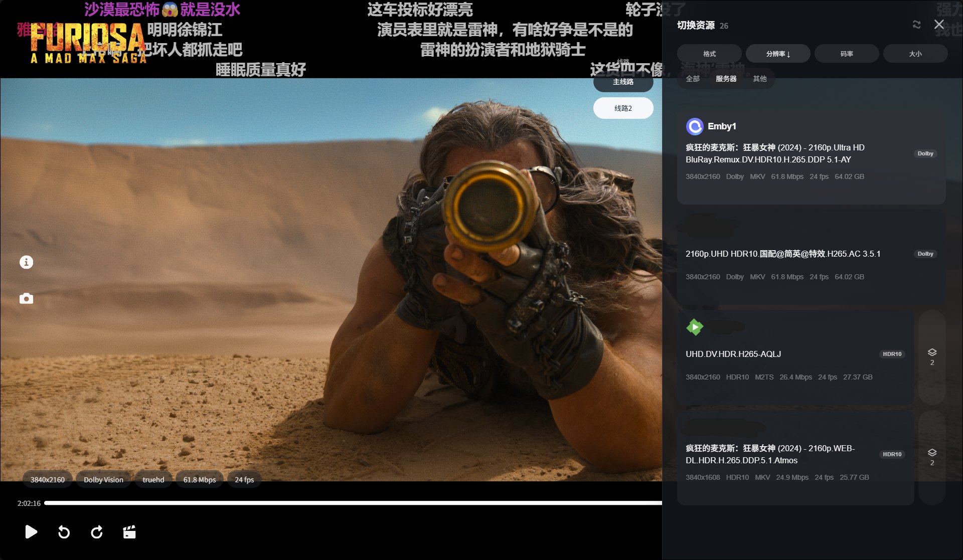Open the info icon on video

(x=26, y=262)
